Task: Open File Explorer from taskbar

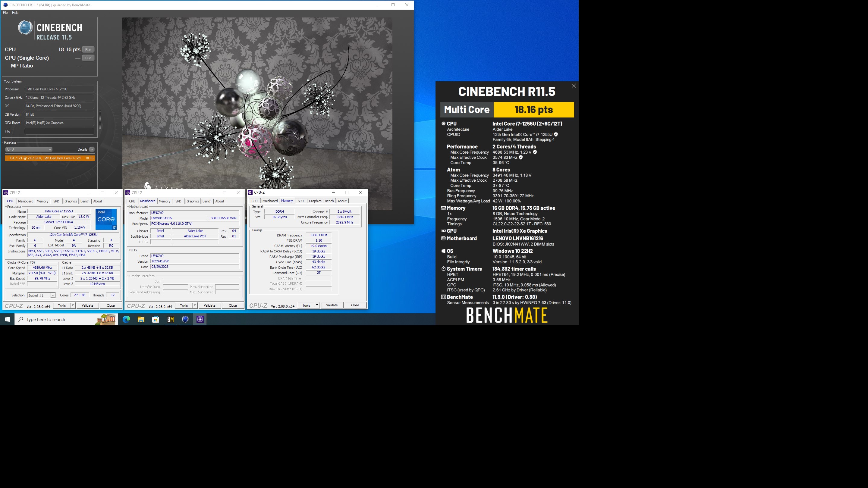Action: (141, 319)
